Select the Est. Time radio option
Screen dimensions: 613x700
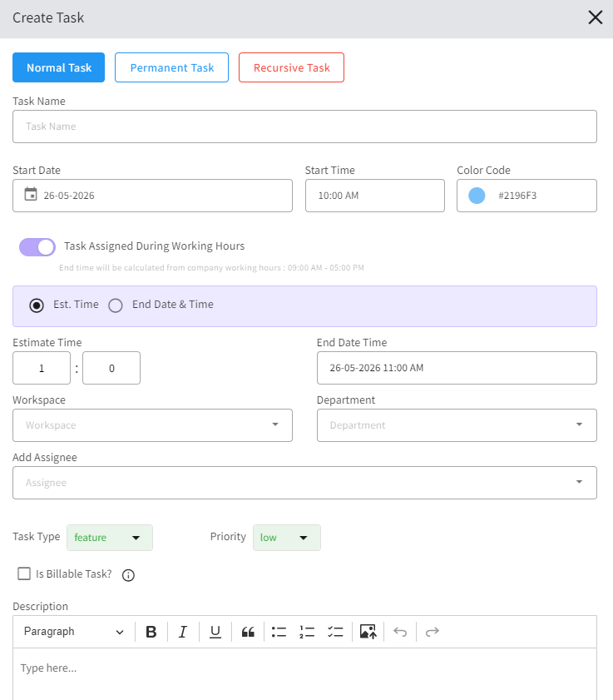[x=37, y=305]
